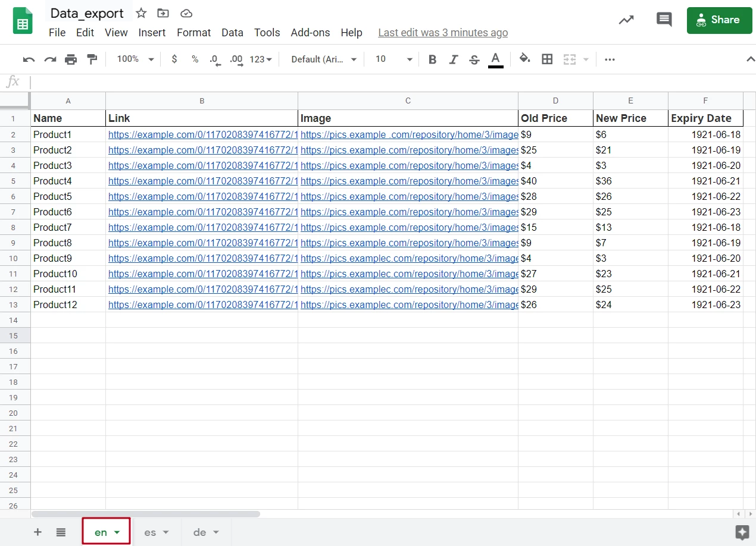Screen dimensions: 756x546
Task: Open the File menu
Action: (x=57, y=33)
